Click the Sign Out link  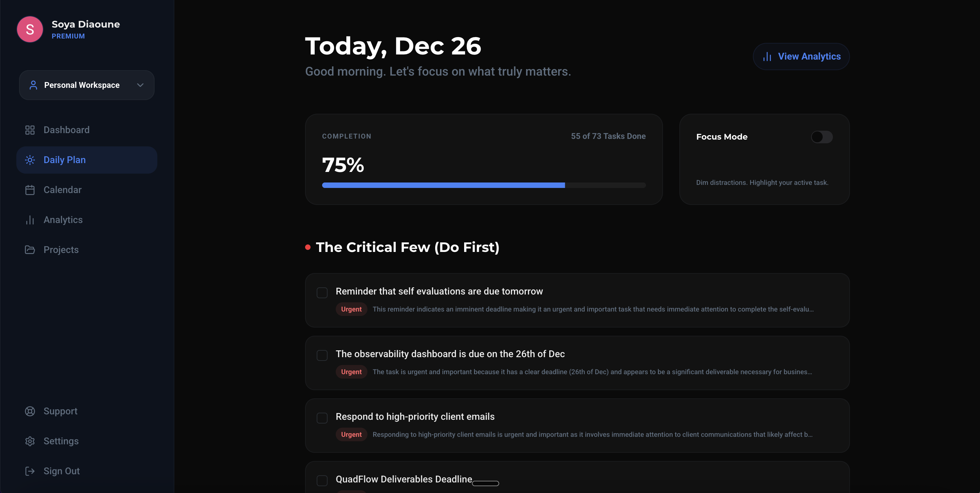(61, 471)
